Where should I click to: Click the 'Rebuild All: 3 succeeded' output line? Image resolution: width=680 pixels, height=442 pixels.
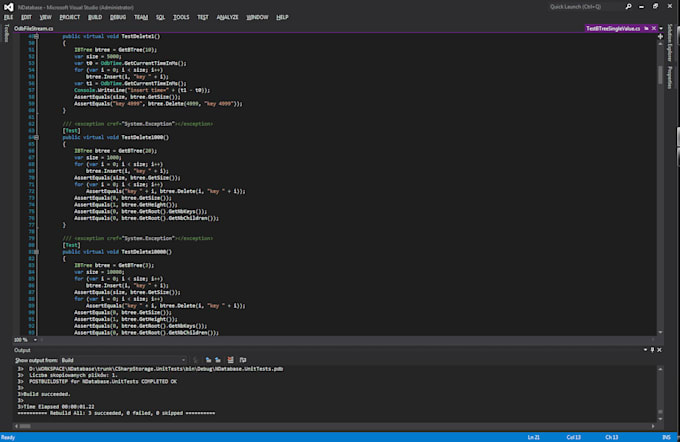[x=116, y=413]
